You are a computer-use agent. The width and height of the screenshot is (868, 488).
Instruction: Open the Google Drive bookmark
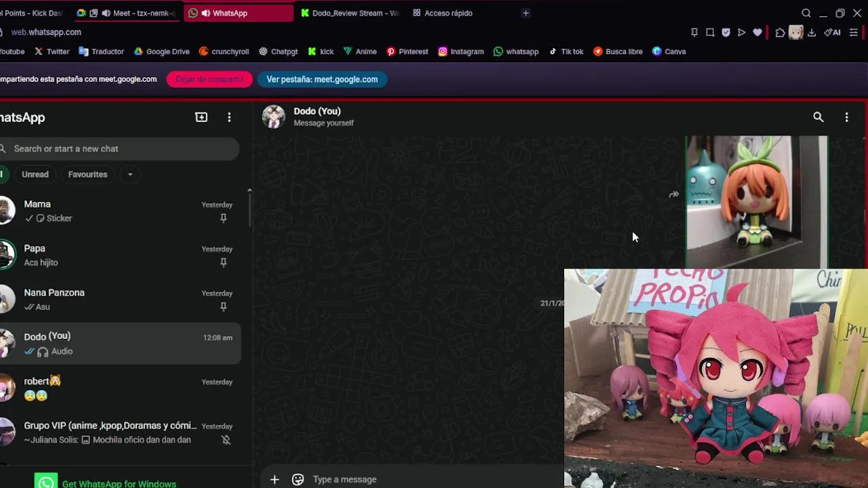[x=161, y=52]
